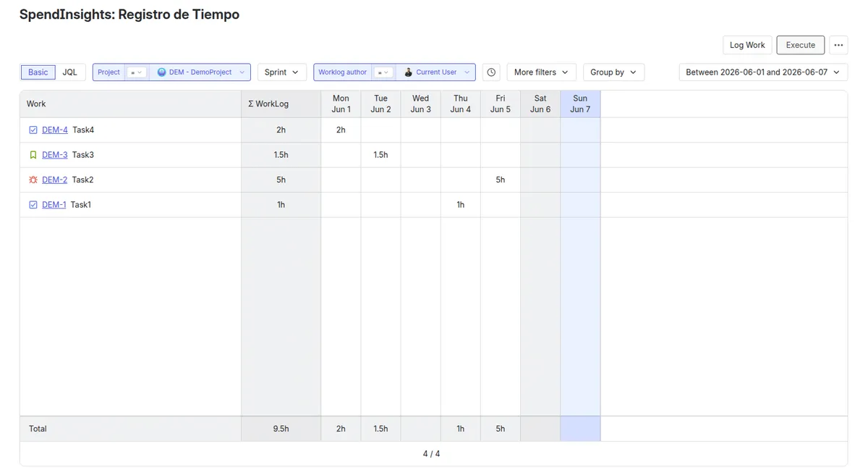Click the 2h WorkLog sum for DEM-4
The image size is (868, 475).
point(281,130)
